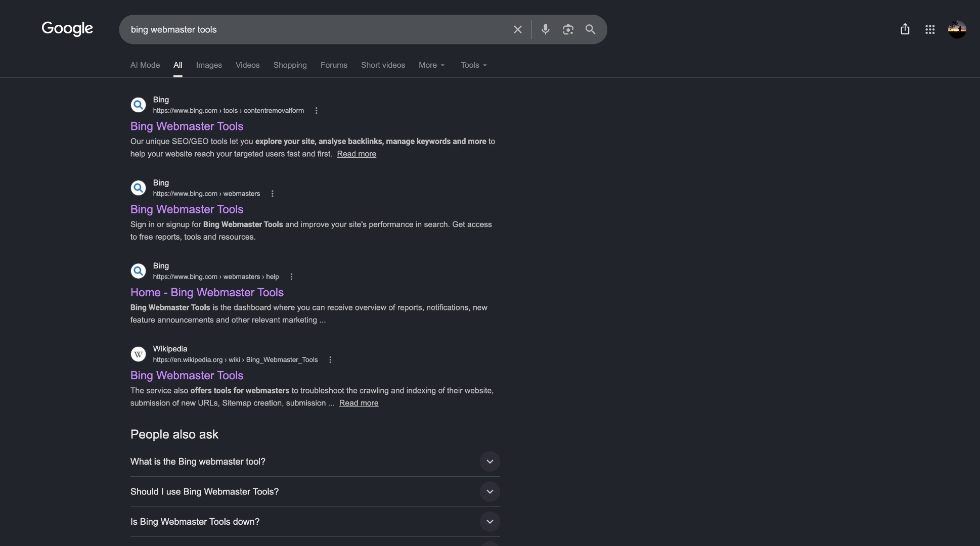Open the Tools dropdown
980x546 pixels.
pos(474,65)
